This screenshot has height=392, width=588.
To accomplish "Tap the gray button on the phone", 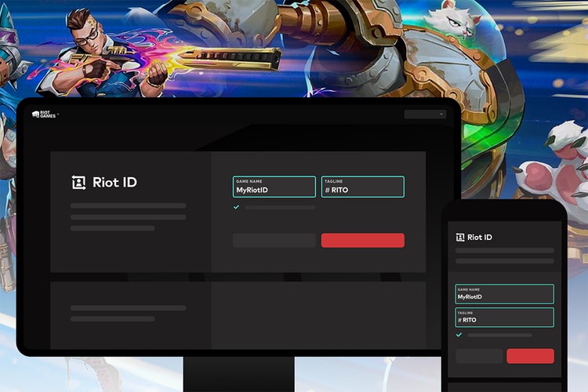I will point(479,356).
